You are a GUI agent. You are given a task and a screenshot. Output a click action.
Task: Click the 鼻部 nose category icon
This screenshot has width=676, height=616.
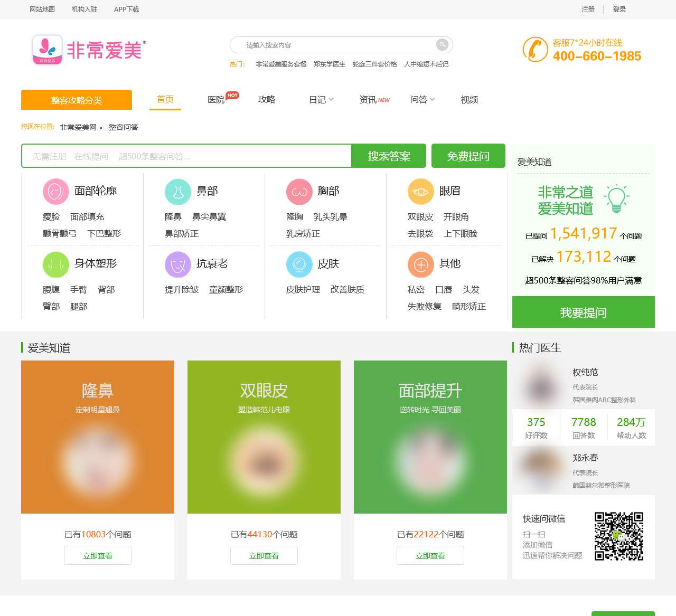[x=177, y=191]
